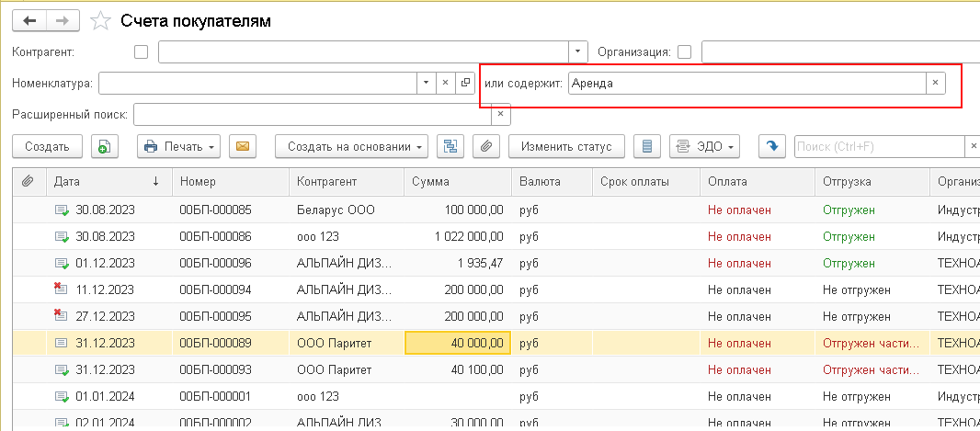
Task: Click the Создать button
Action: 47,146
